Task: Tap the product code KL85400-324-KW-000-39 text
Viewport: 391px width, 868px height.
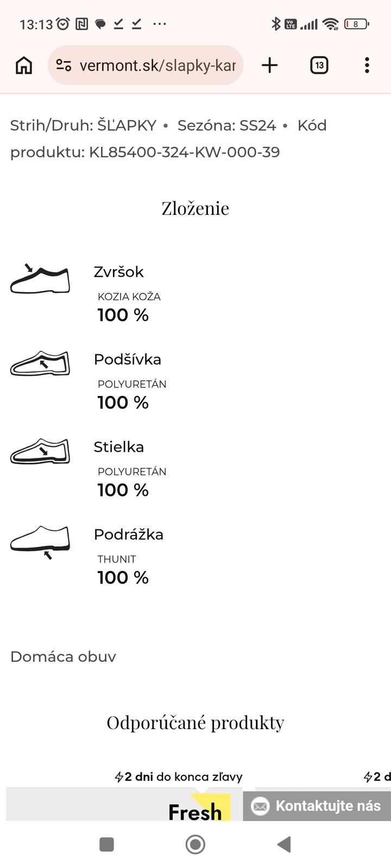Action: click(185, 152)
